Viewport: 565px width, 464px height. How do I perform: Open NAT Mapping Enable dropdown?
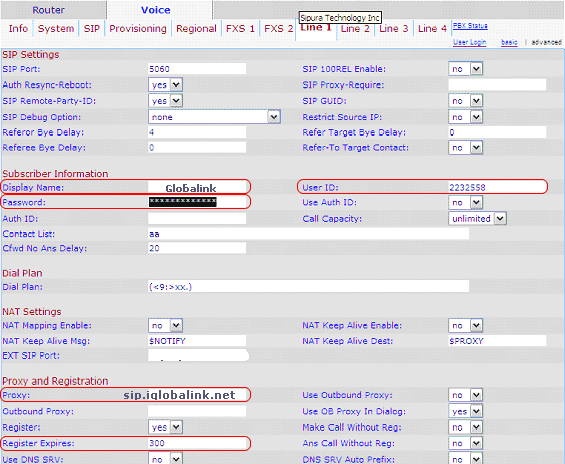[x=165, y=326]
